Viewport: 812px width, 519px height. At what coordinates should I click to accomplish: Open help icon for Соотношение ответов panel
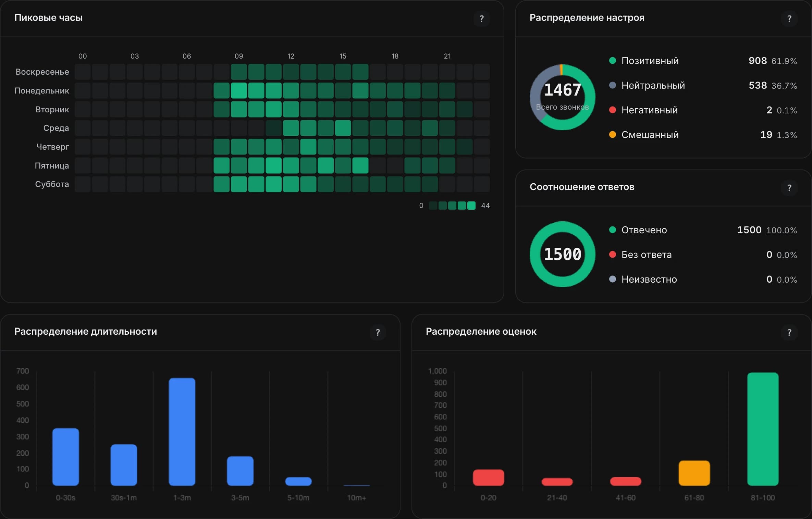click(x=789, y=188)
